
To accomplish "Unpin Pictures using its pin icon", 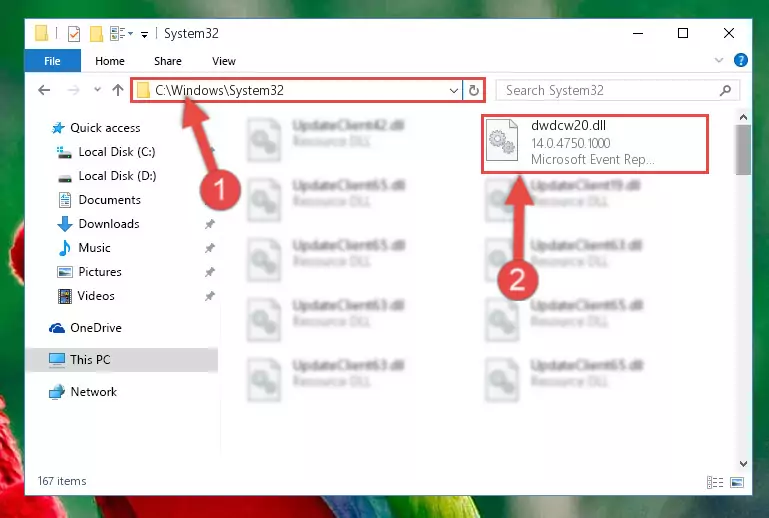I will (209, 272).
